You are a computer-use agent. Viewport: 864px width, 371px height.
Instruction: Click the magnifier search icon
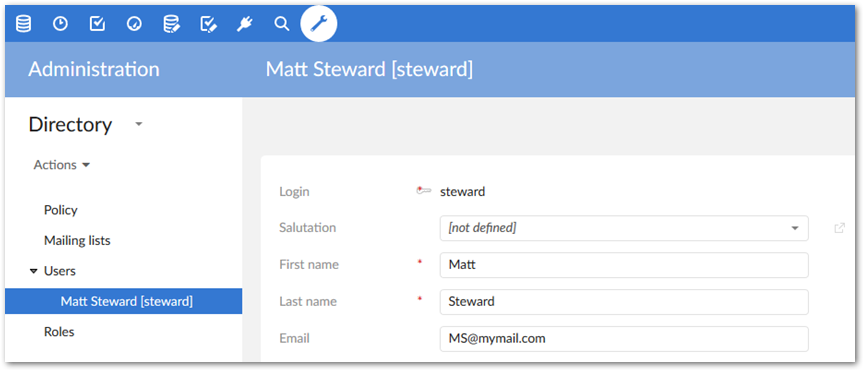coord(282,24)
